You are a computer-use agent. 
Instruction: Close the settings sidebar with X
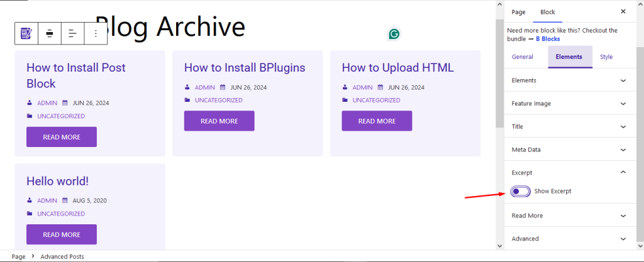point(623,12)
